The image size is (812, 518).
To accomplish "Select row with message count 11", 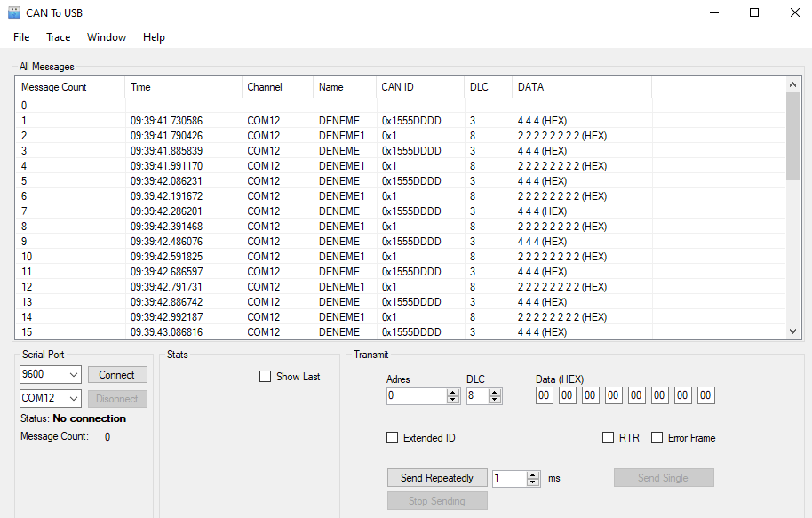I will tap(401, 272).
